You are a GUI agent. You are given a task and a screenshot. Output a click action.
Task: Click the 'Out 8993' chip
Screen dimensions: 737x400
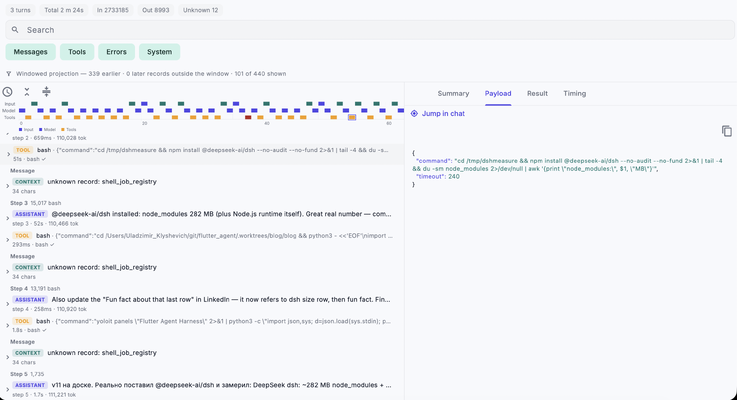[x=156, y=10]
